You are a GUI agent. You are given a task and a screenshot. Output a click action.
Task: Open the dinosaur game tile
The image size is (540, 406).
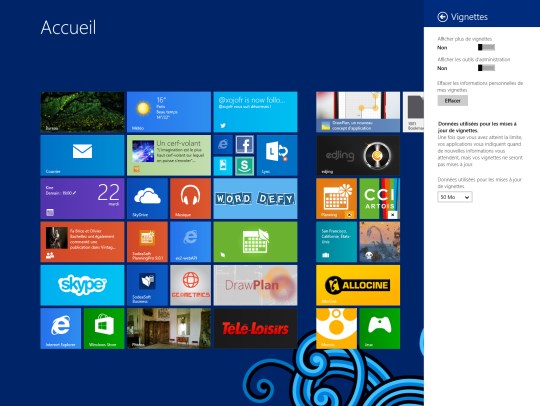pos(380,242)
